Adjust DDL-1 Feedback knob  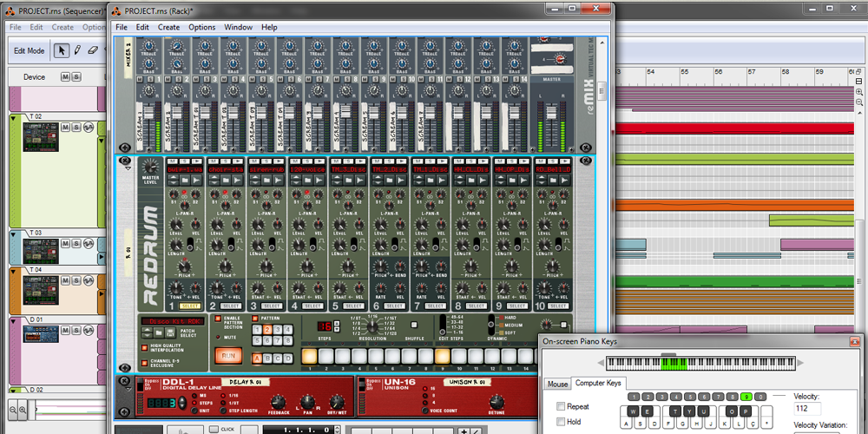[278, 403]
